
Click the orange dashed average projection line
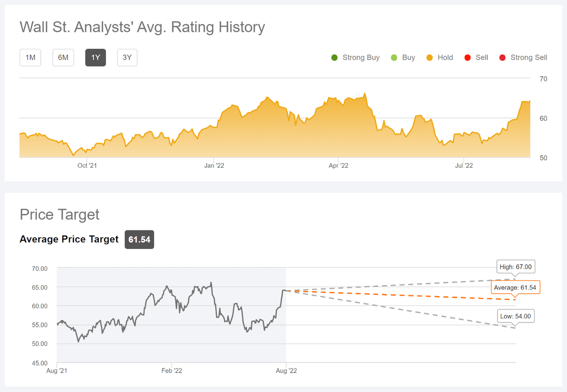click(x=399, y=295)
